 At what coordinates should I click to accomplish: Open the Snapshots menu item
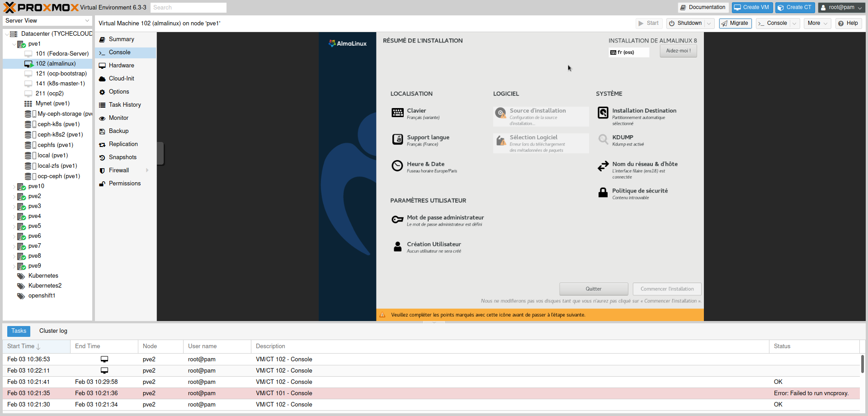(123, 157)
